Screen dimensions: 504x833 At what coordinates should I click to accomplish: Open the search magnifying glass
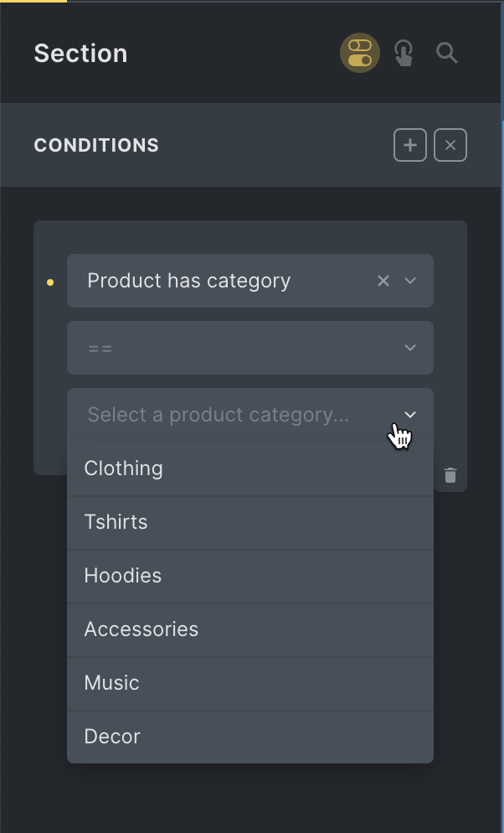(x=446, y=53)
